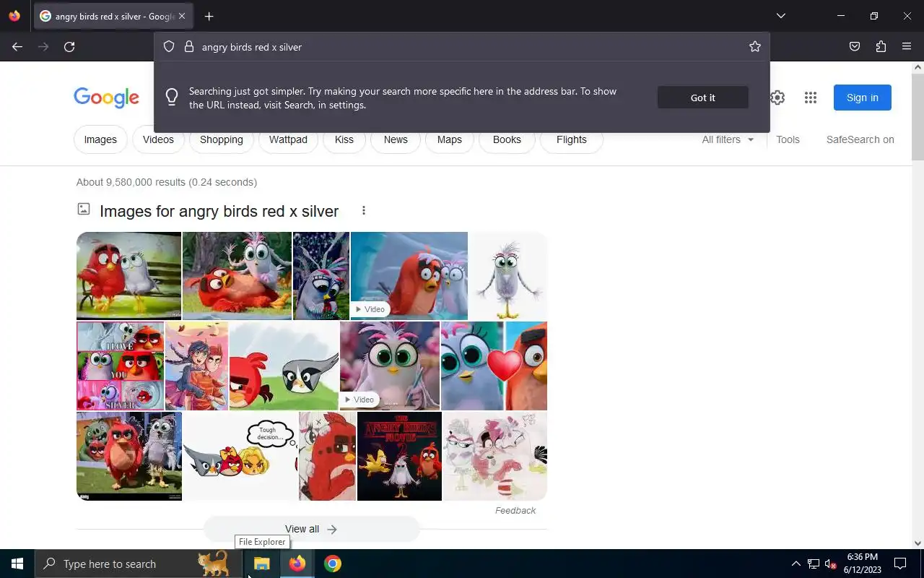
Task: Open Images for angry birds red x silver heading
Action: [x=219, y=211]
